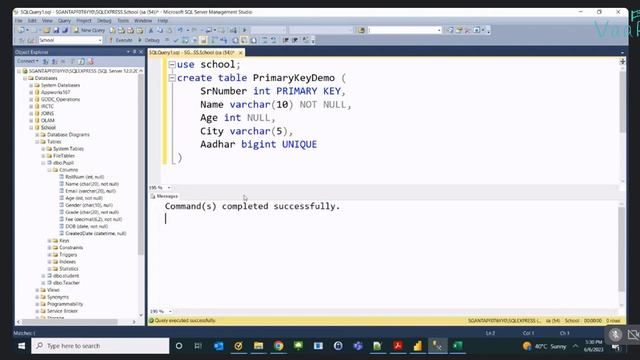640x360 pixels.
Task: Close the Object Explorer panel
Action: [141, 52]
